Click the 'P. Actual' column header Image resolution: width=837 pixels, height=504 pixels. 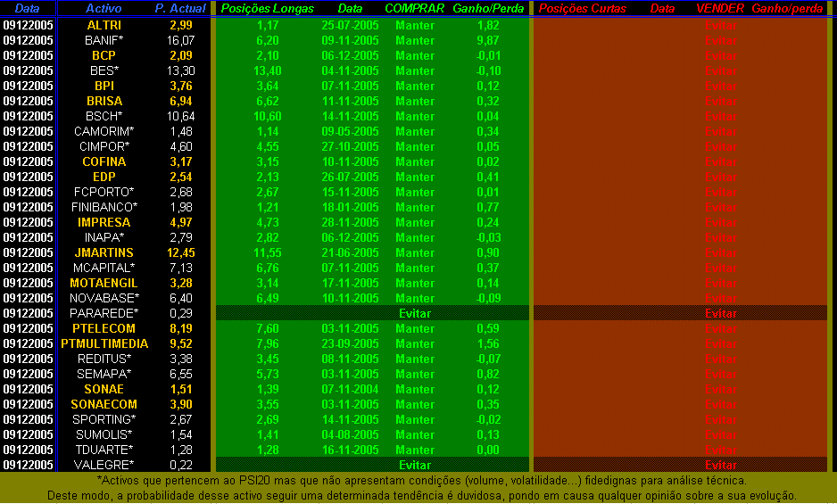click(180, 9)
